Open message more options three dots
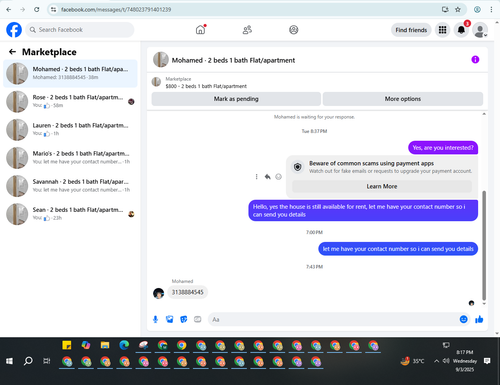The image size is (500, 385). pyautogui.click(x=256, y=177)
